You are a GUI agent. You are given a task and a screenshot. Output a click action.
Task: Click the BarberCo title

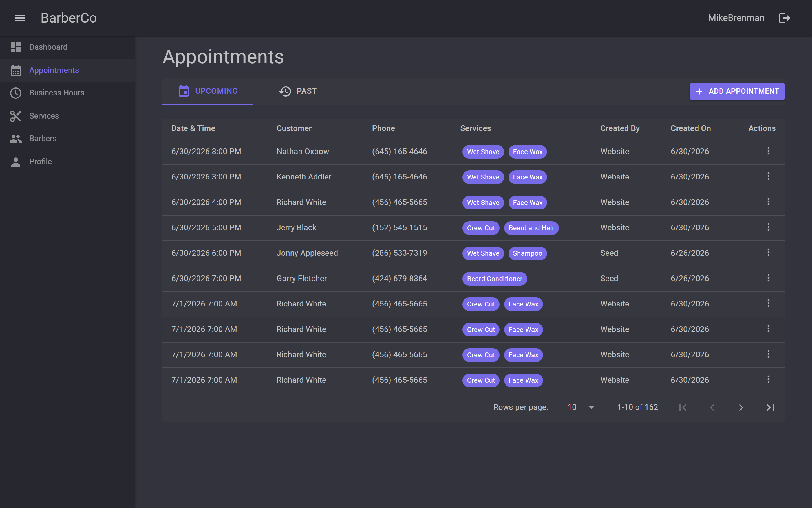[x=69, y=18]
